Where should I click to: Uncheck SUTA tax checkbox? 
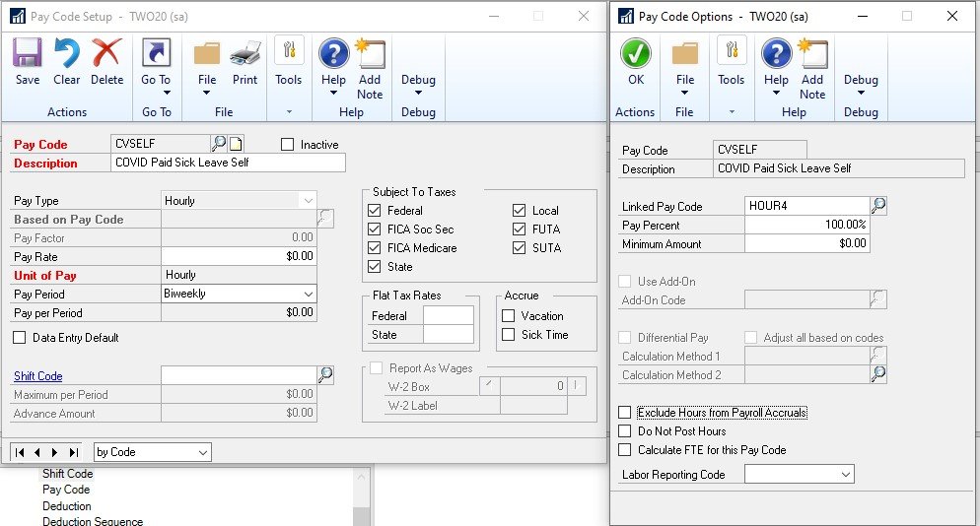pyautogui.click(x=520, y=248)
